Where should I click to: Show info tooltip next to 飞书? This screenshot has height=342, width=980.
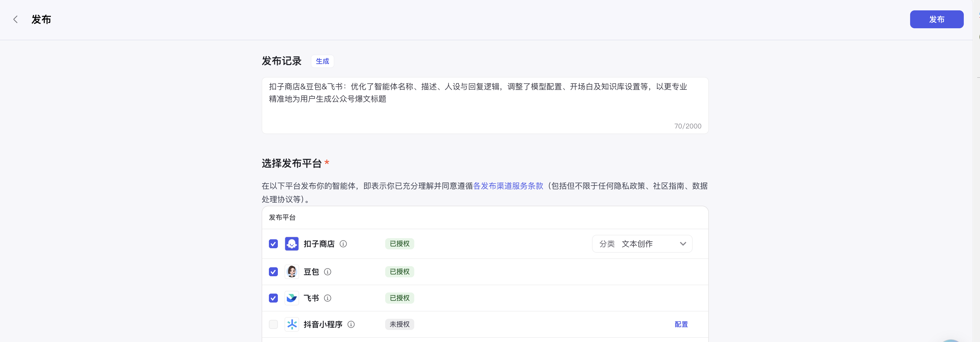tap(328, 298)
